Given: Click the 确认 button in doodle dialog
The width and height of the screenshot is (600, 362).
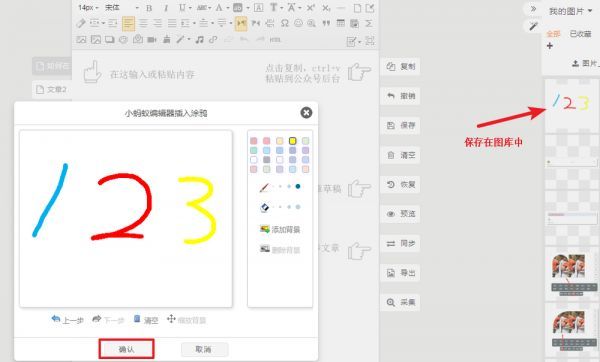Looking at the screenshot, I should 127,349.
